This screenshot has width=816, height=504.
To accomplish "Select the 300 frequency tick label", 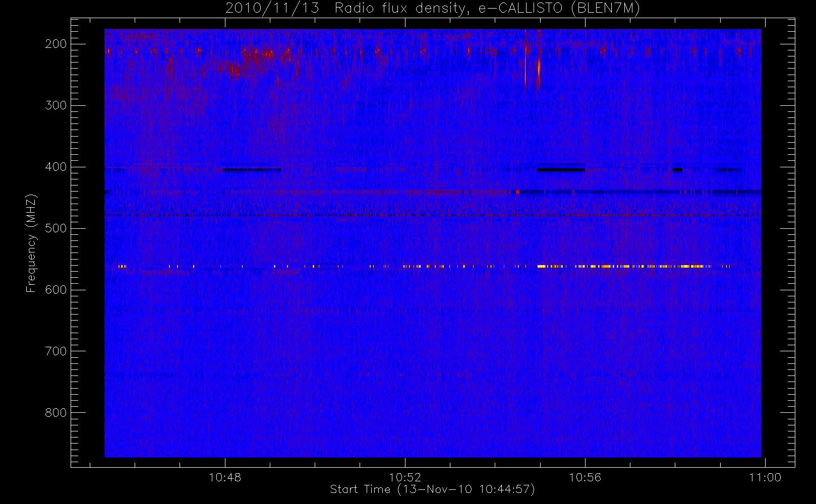I will tap(55, 105).
